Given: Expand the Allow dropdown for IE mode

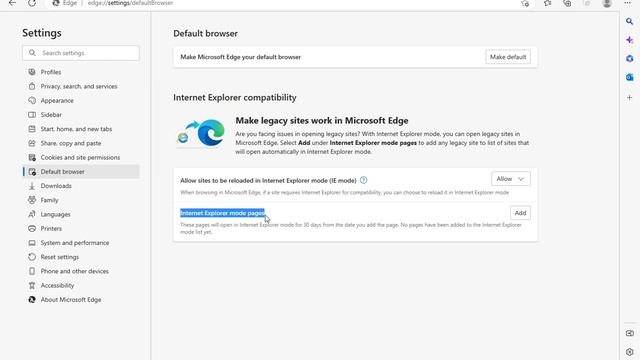Looking at the screenshot, I should click(510, 179).
